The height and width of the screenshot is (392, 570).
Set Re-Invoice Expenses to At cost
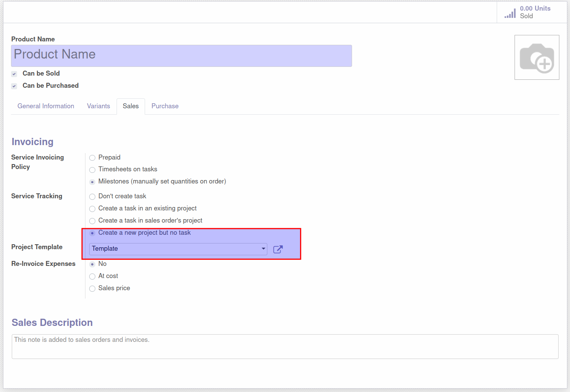pyautogui.click(x=92, y=277)
